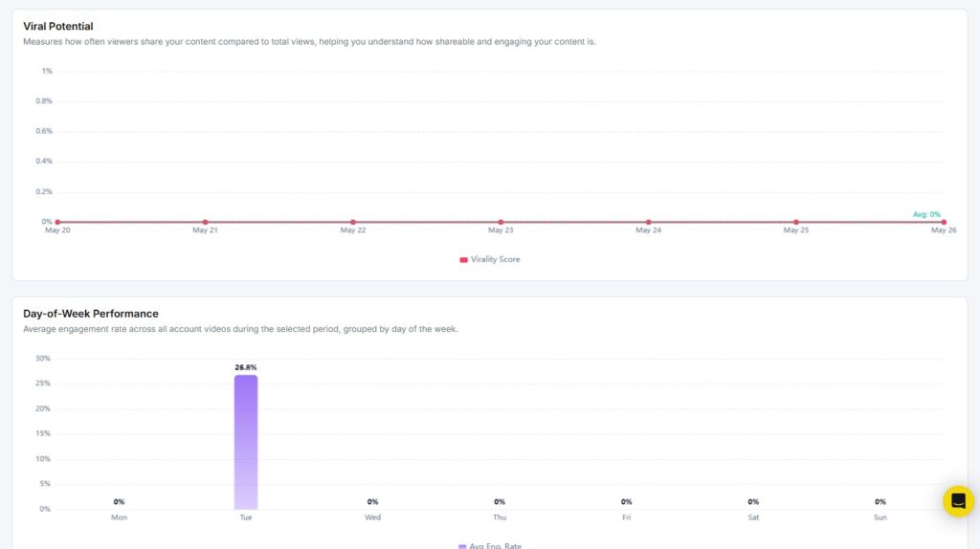The height and width of the screenshot is (549, 980).
Task: Click the 26.8% bar value label
Action: pyautogui.click(x=246, y=367)
